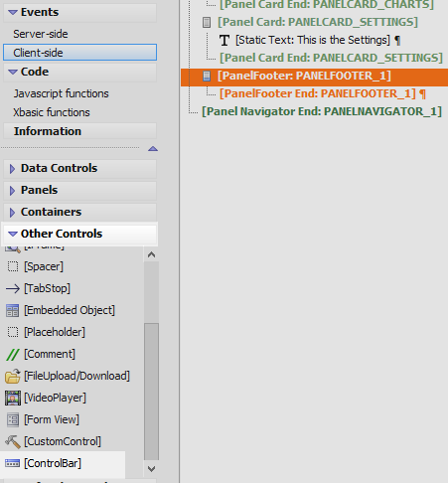Pick the FileUpload/Download folder icon
Screen dimensions: 448x483
point(13,376)
